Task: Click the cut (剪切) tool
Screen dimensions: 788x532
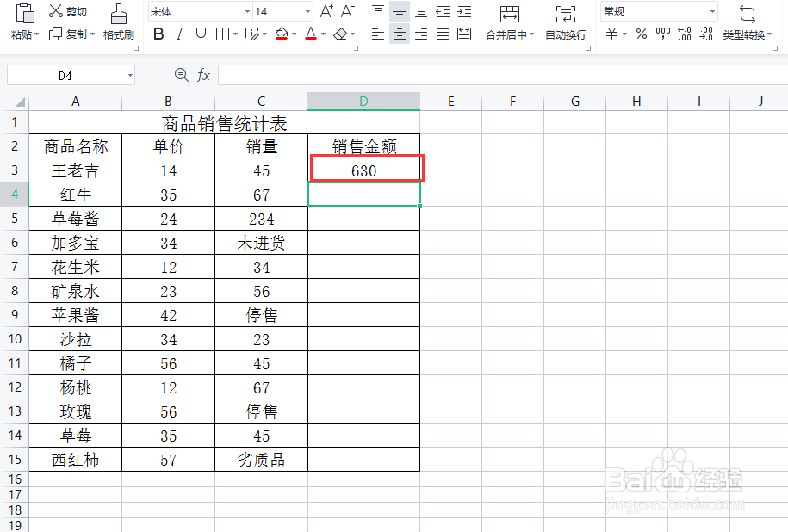Action: [65, 10]
